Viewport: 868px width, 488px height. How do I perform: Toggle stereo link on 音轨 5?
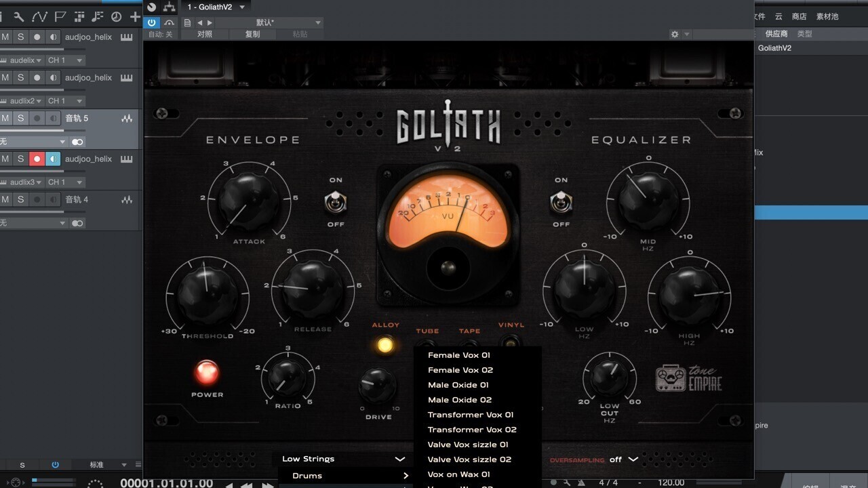click(77, 142)
